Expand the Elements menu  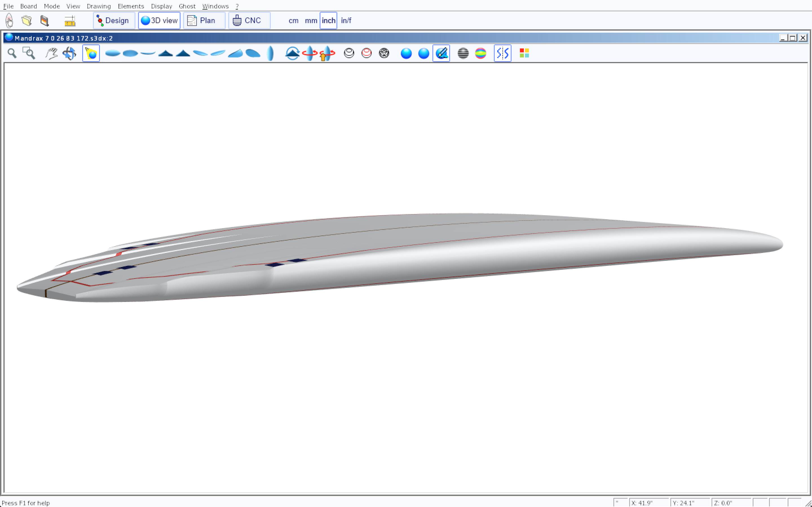[131, 6]
